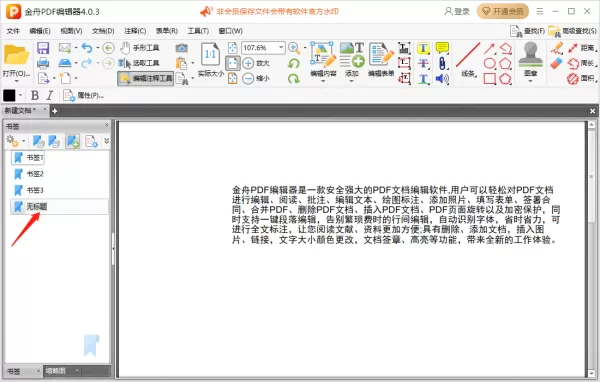Image resolution: width=600 pixels, height=382 pixels.
Task: Select the Oval shape tool
Action: (489, 63)
